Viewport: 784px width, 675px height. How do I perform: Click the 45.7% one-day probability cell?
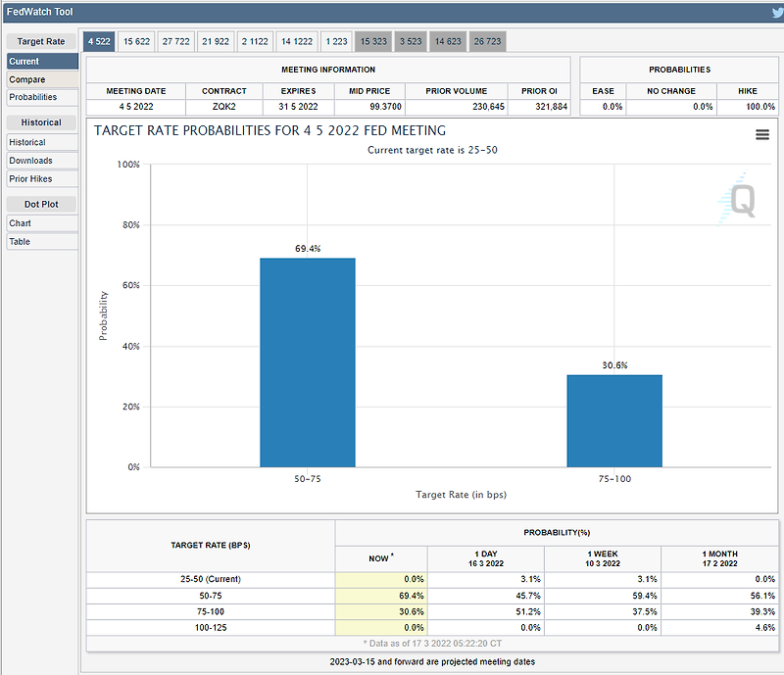486,596
